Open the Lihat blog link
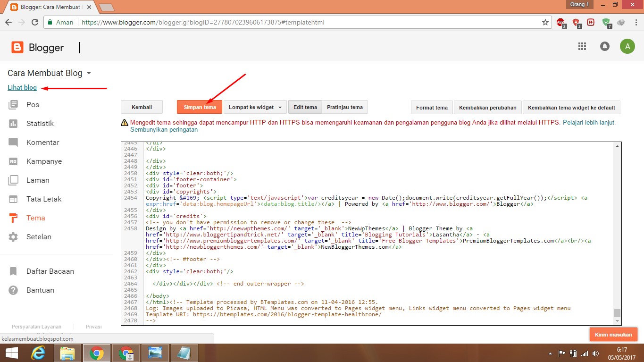Viewport: 644px width, 362px height. coord(22,87)
